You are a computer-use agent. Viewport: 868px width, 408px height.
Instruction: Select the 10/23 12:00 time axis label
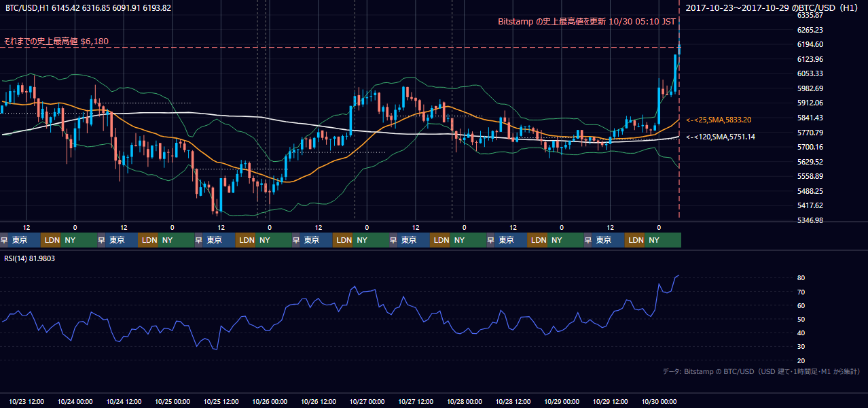click(27, 401)
